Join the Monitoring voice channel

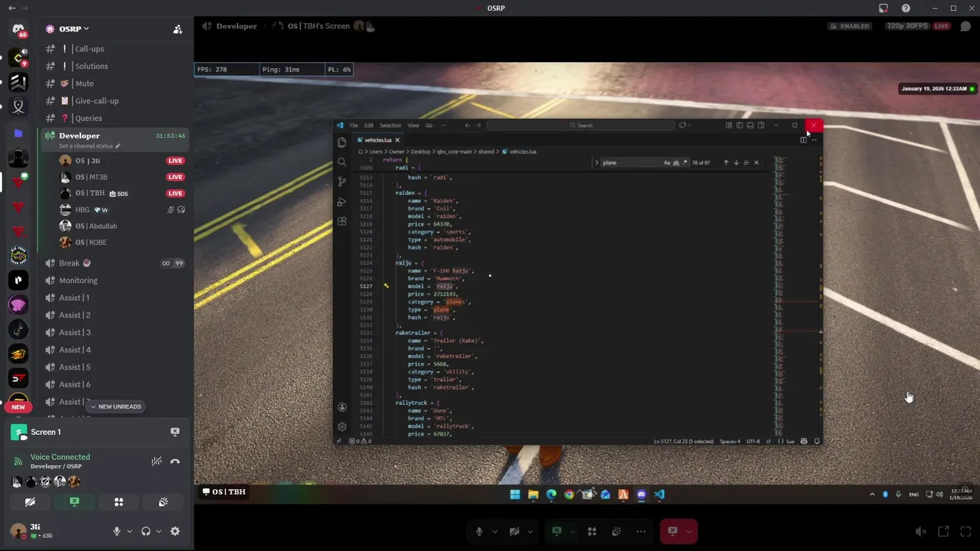tap(115, 280)
